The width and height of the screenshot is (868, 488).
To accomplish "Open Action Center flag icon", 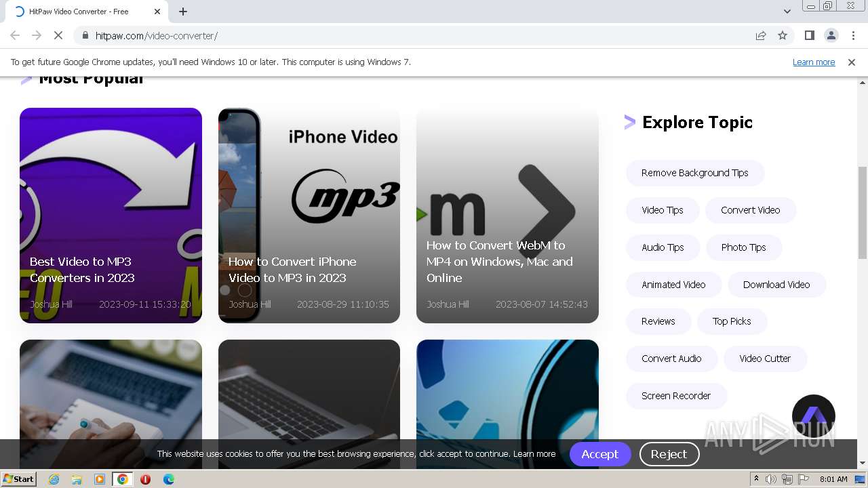I will coord(803,479).
